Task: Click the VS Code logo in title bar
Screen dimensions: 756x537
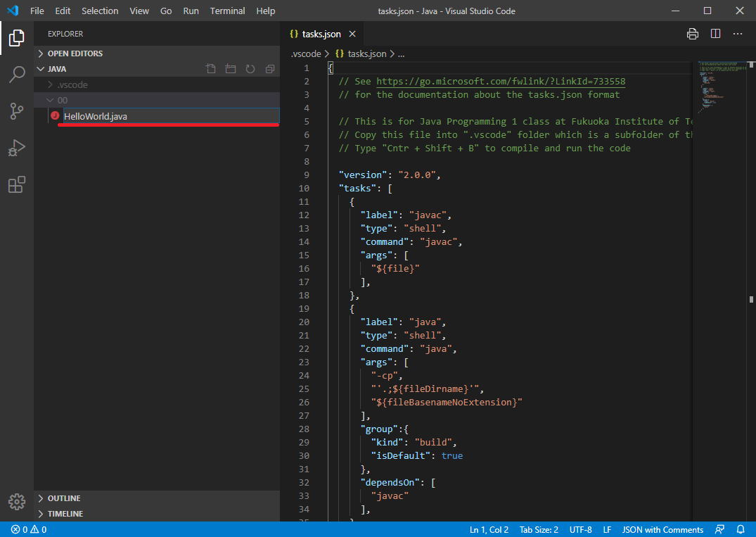Action: [x=13, y=11]
